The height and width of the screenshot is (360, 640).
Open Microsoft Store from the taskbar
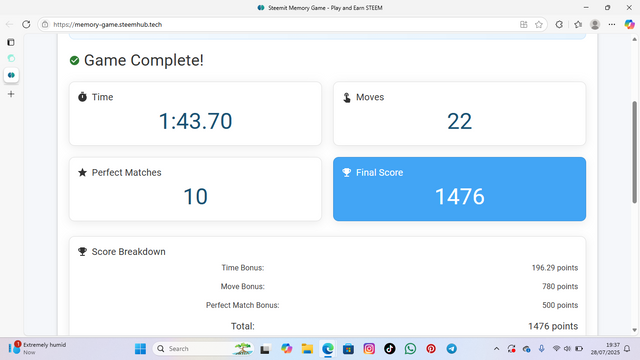click(348, 349)
